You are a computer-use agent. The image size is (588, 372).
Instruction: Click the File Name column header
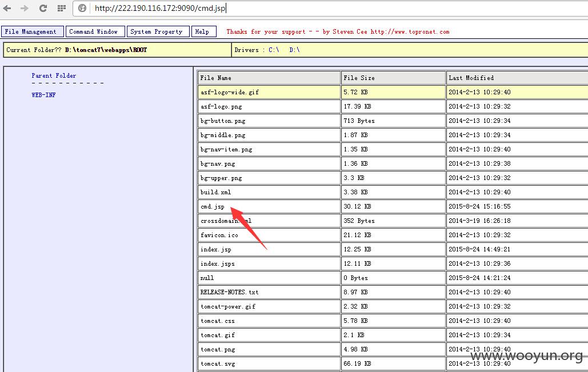coord(269,78)
